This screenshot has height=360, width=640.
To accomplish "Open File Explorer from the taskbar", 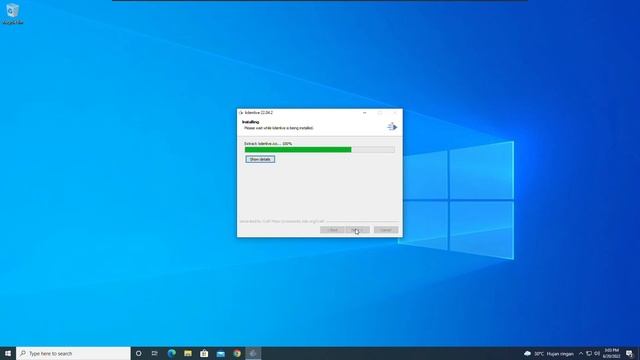I will tap(188, 353).
